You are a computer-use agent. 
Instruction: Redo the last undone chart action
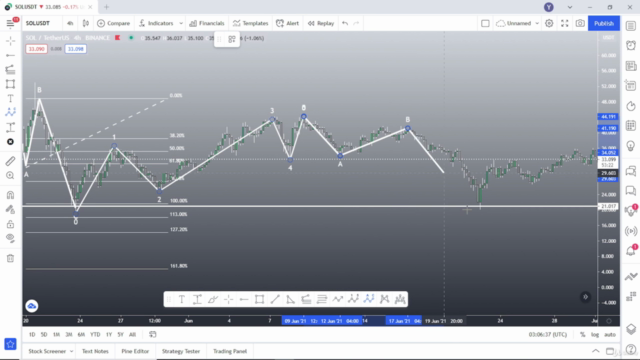click(356, 23)
